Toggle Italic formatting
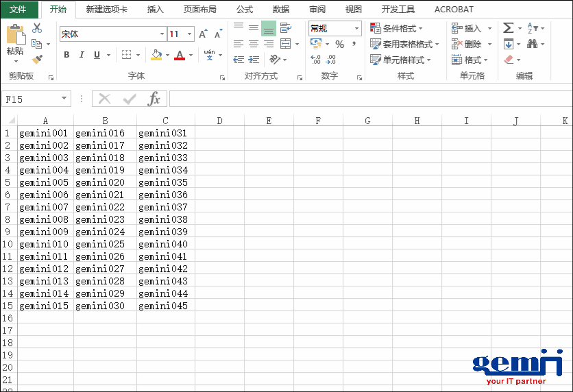 pyautogui.click(x=82, y=55)
